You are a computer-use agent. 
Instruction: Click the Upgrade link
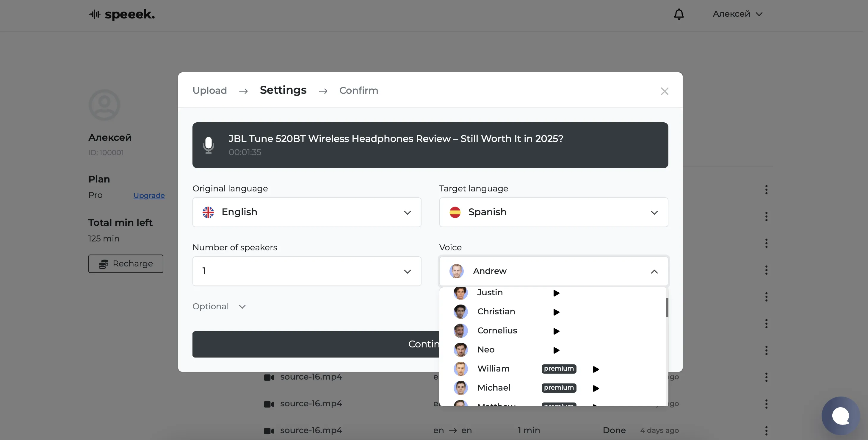tap(149, 195)
